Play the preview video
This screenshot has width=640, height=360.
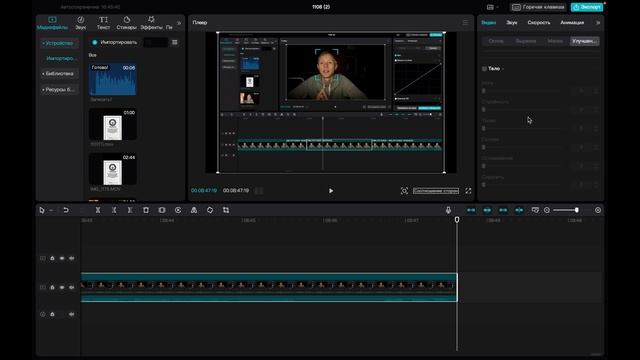tap(331, 191)
